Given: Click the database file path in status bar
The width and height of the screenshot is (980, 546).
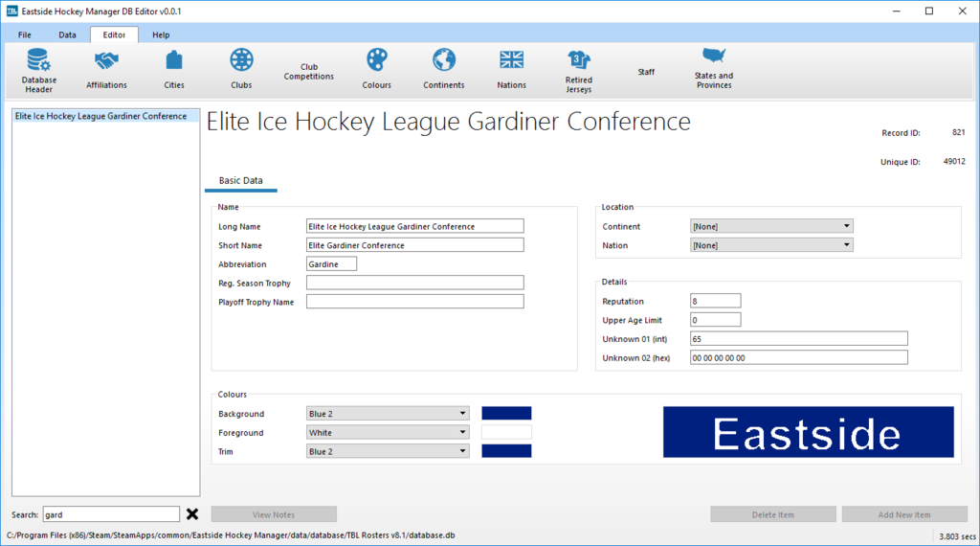Looking at the screenshot, I should point(231,535).
